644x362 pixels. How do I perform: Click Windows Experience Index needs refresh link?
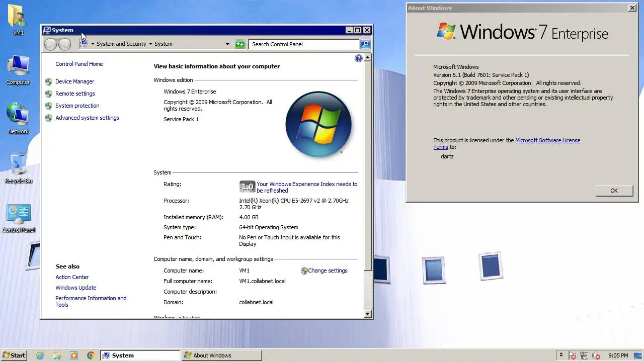coord(307,187)
